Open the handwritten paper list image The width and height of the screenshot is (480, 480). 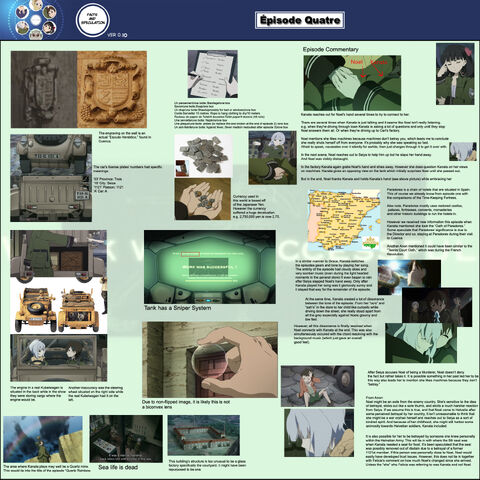coord(213,74)
